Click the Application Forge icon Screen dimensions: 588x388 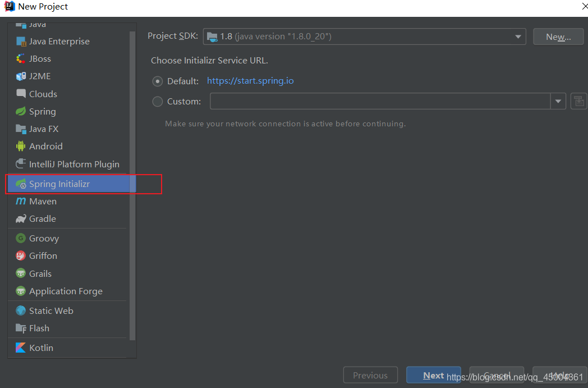point(21,291)
